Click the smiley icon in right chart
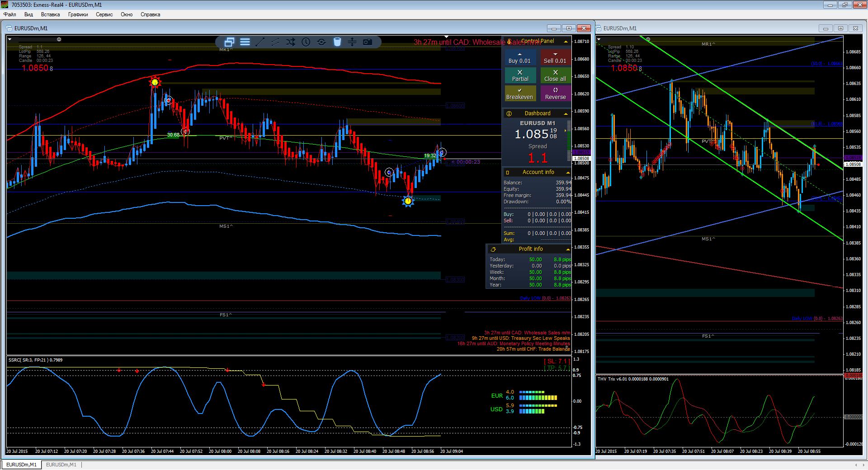The image size is (868, 470). (x=648, y=39)
